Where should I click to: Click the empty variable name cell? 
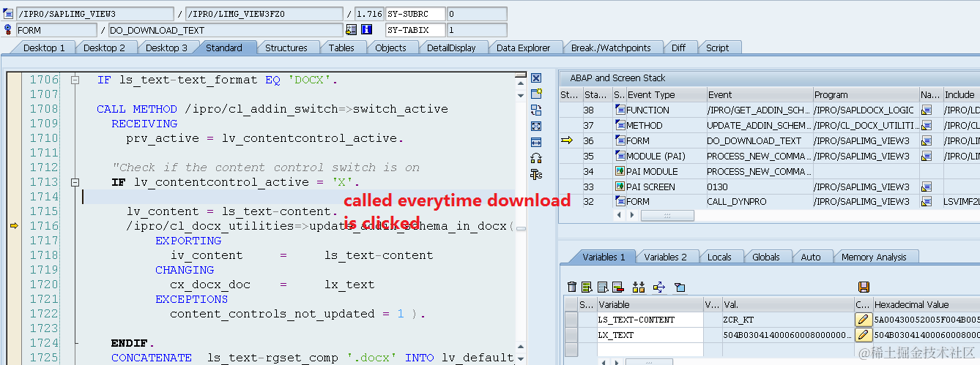pyautogui.click(x=650, y=350)
